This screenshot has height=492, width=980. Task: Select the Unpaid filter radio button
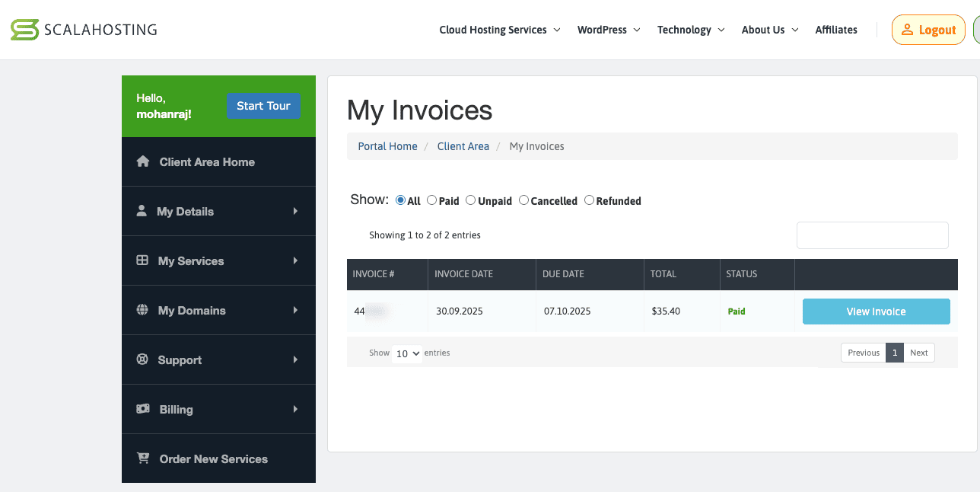[470, 200]
